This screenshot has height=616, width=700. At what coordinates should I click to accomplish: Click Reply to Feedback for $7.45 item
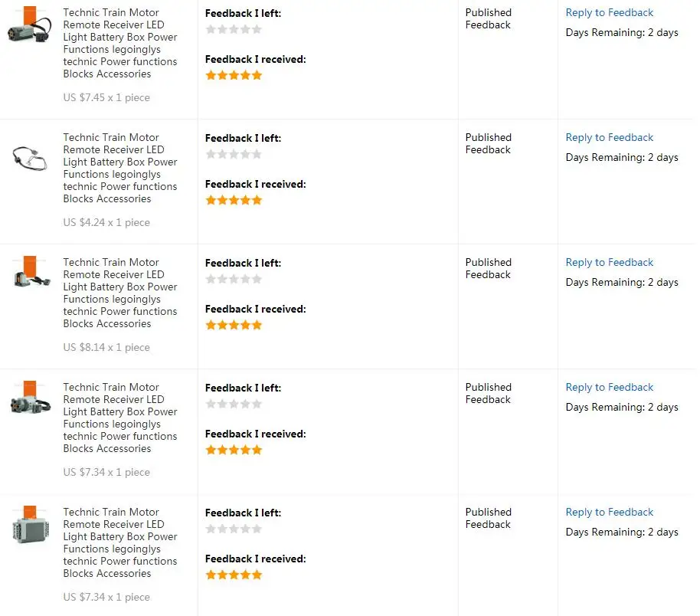(609, 12)
